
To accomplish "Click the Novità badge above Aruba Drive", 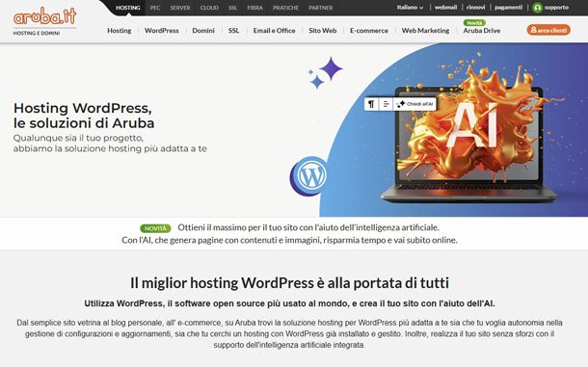I will click(474, 23).
